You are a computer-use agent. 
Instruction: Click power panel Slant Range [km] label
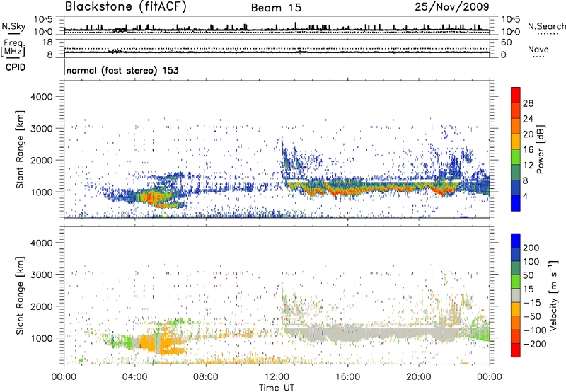[x=20, y=149]
